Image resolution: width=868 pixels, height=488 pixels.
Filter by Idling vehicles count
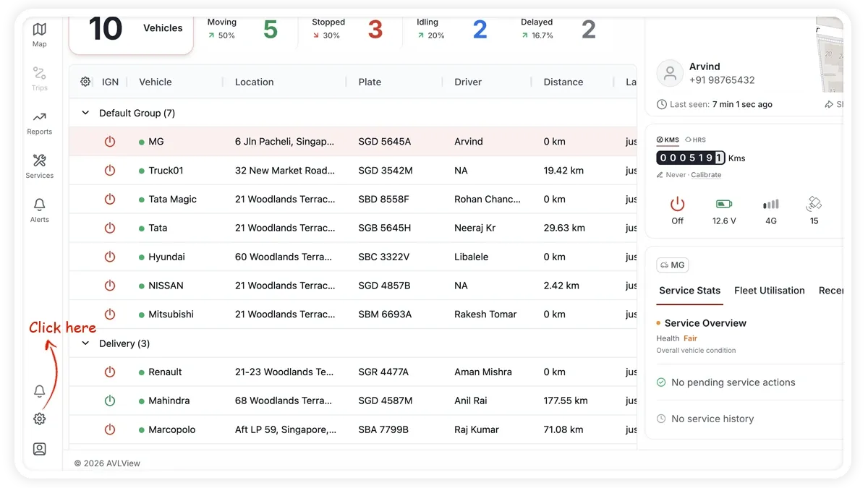tap(480, 30)
